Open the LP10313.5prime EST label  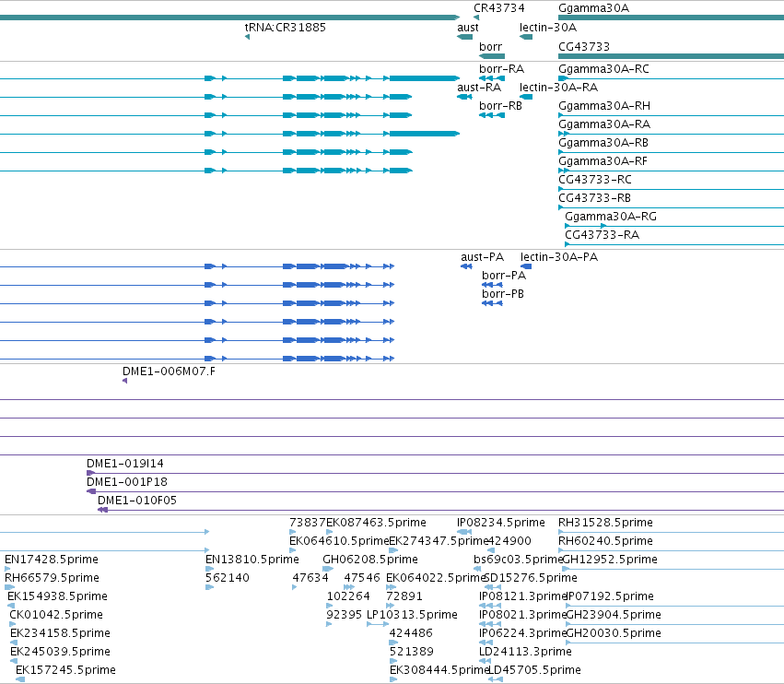click(412, 615)
